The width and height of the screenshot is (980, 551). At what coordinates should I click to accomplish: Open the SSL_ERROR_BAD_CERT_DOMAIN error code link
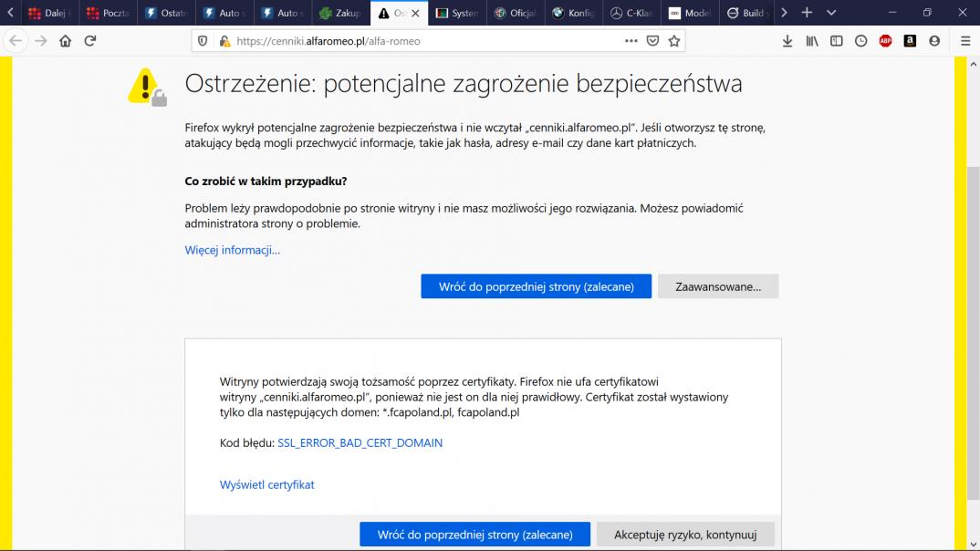360,443
